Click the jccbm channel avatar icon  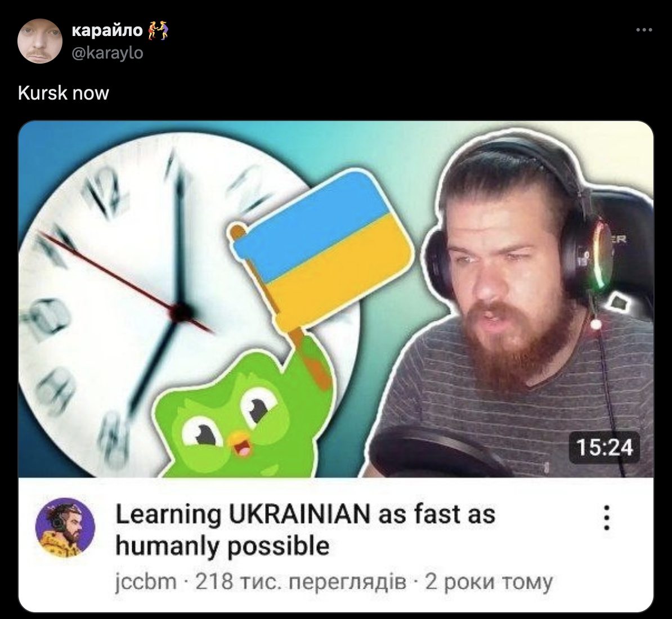pos(65,527)
